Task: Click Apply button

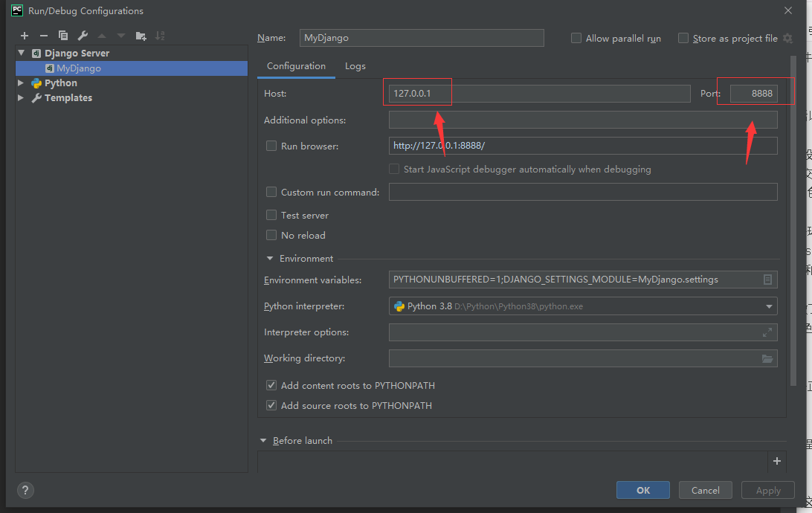Action: pos(768,490)
